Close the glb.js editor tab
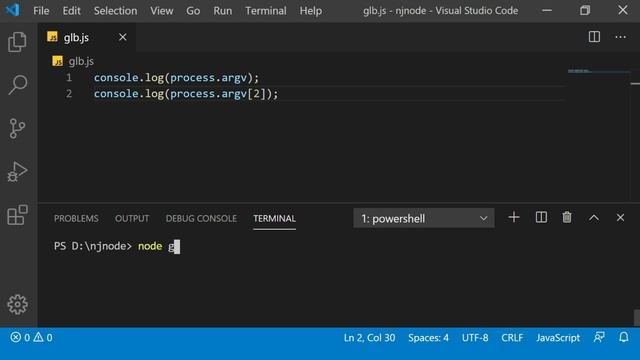Screen dimensions: 640x360 122,37
